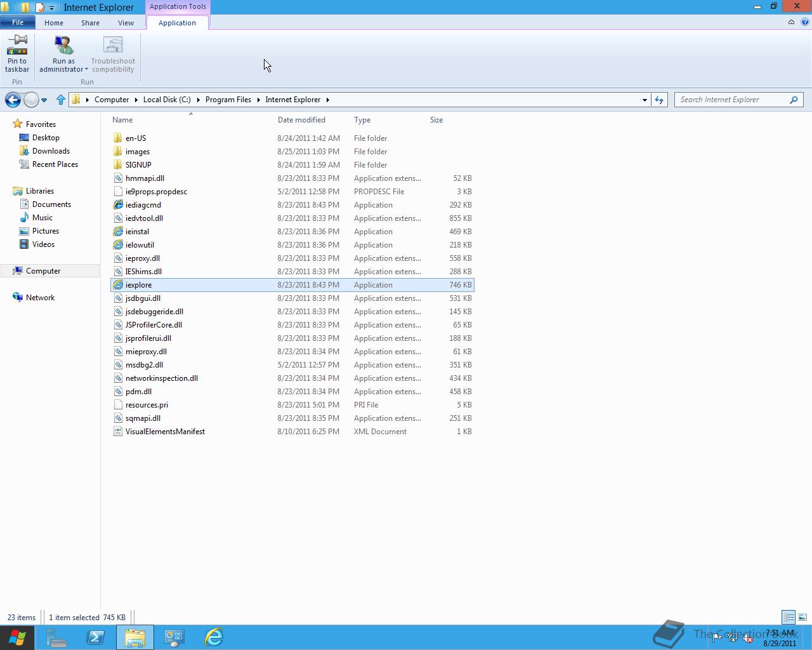Image resolution: width=812 pixels, height=650 pixels.
Task: Select iedvtool.dll file
Action: click(292, 218)
